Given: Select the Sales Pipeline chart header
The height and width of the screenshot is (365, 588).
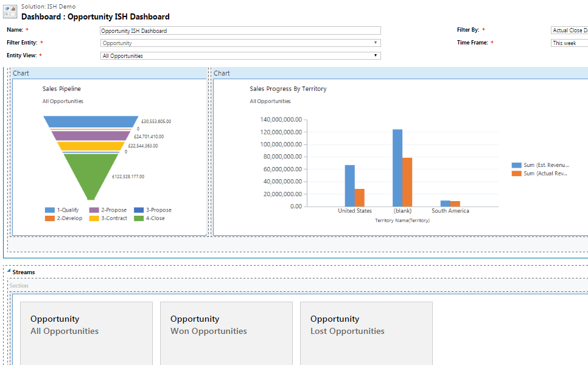Looking at the screenshot, I should coord(109,73).
